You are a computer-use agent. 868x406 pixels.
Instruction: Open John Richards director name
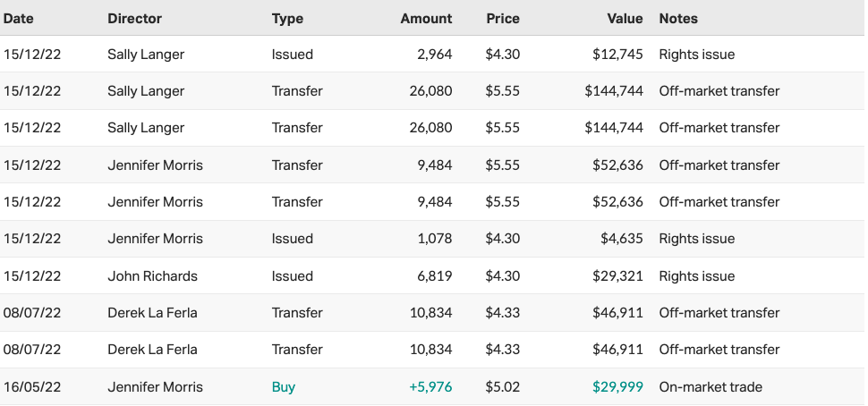coord(152,276)
